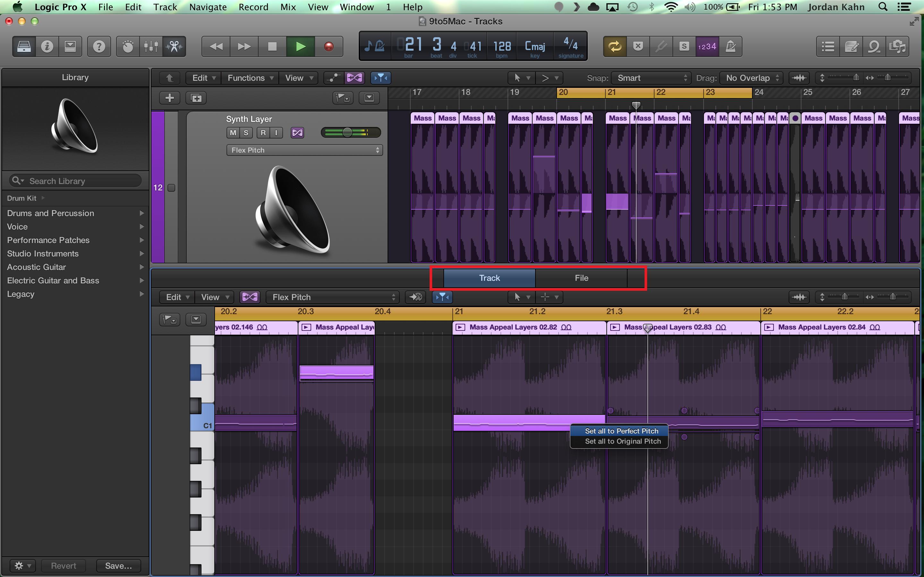Open the Note Pad icon
This screenshot has height=577, width=924.
click(x=851, y=46)
